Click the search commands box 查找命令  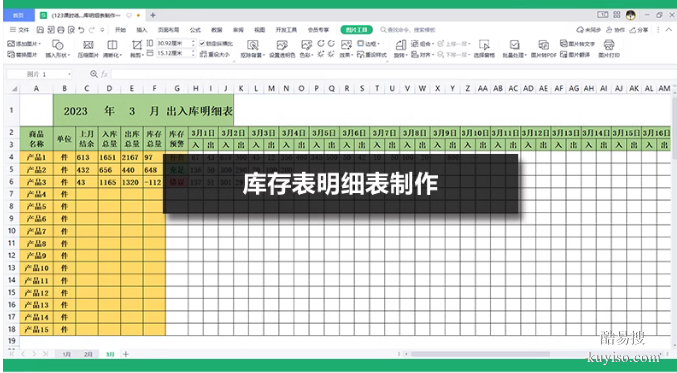(408, 30)
